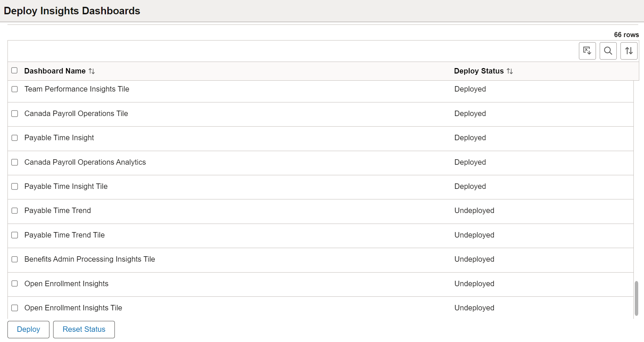Click 'Benefits Admin Processing Insights Tile' text
This screenshot has width=644, height=342.
(x=90, y=259)
